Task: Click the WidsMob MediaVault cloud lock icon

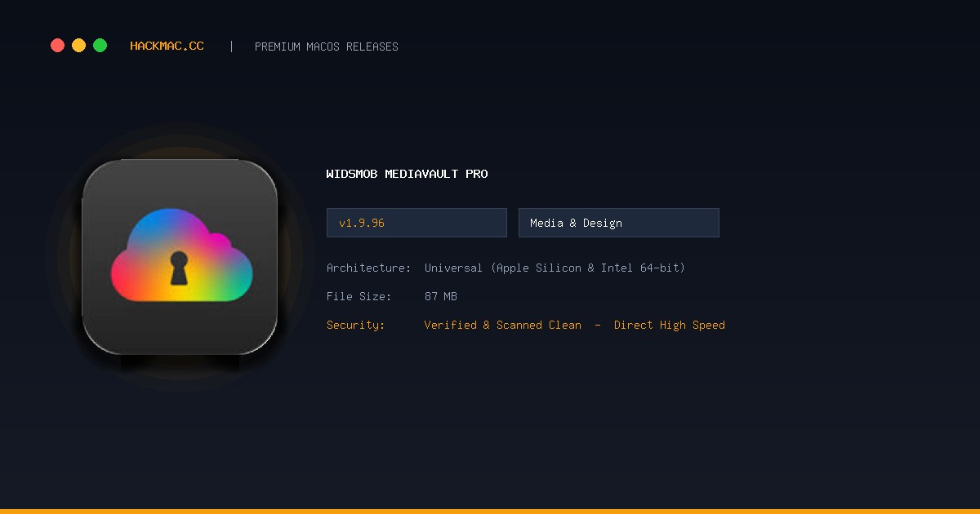Action: coord(180,257)
